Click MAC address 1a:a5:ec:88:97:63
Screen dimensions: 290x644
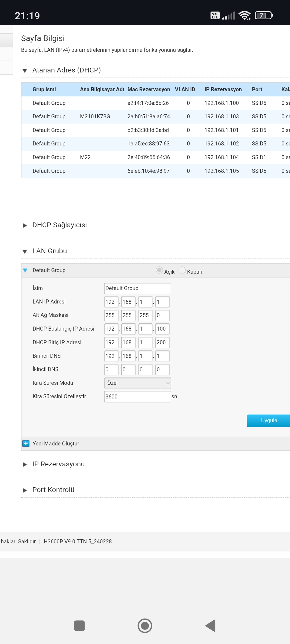(x=148, y=144)
